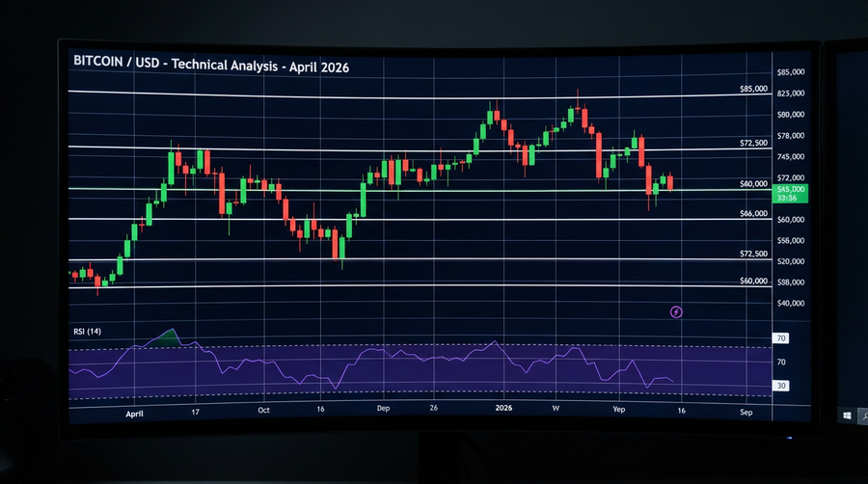This screenshot has width=868, height=484.
Task: Click the $80,000 price axis label
Action: click(791, 115)
